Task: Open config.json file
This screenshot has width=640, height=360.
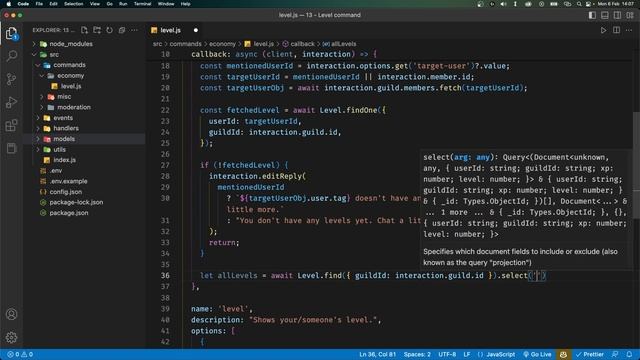Action: click(x=65, y=191)
